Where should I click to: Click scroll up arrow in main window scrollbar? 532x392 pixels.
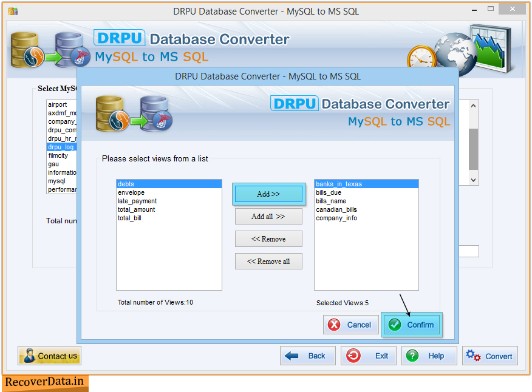(x=473, y=106)
